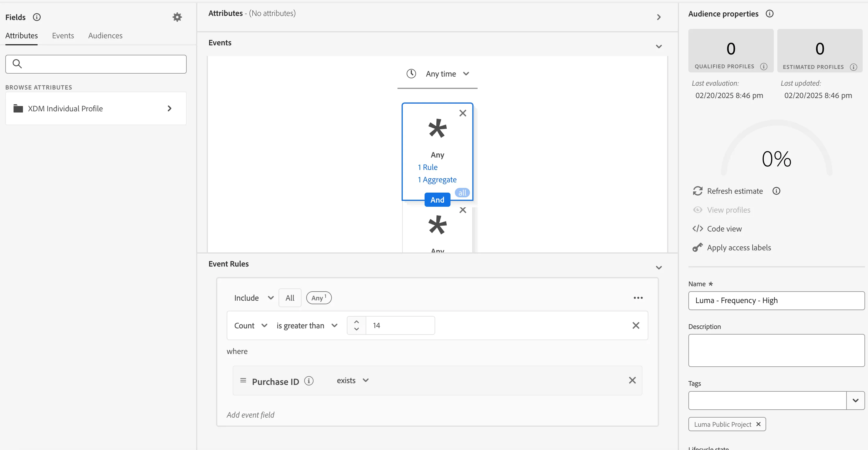This screenshot has width=868, height=450.
Task: Click the Qualified Profiles info icon
Action: click(763, 67)
